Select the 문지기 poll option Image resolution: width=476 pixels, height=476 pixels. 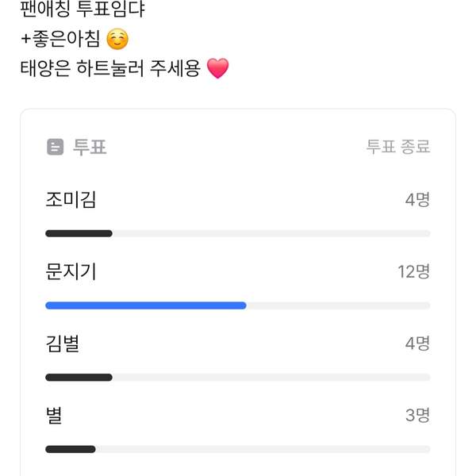(x=71, y=272)
